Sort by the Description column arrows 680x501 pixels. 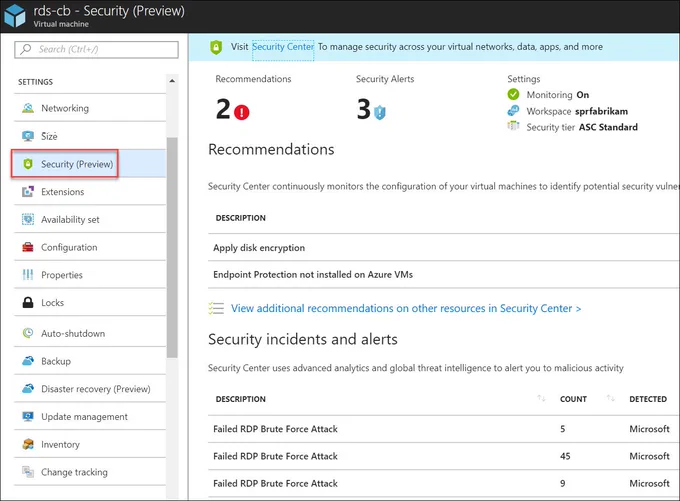[x=541, y=398]
